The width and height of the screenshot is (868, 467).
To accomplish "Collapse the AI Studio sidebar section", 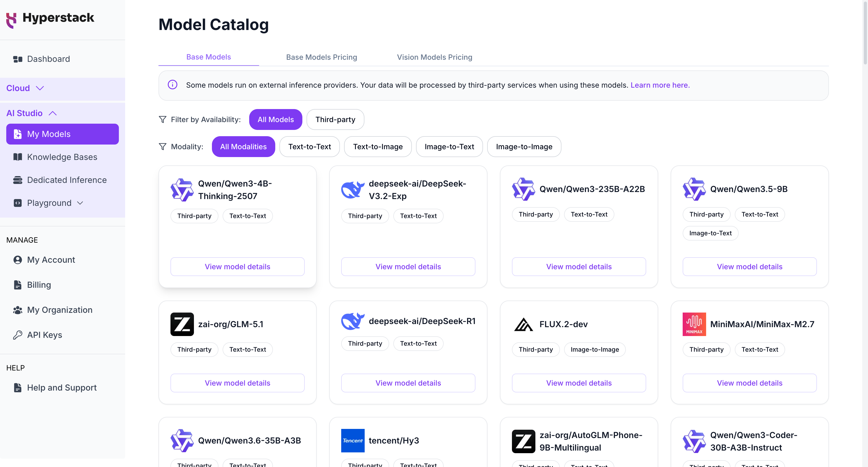I will [x=62, y=113].
